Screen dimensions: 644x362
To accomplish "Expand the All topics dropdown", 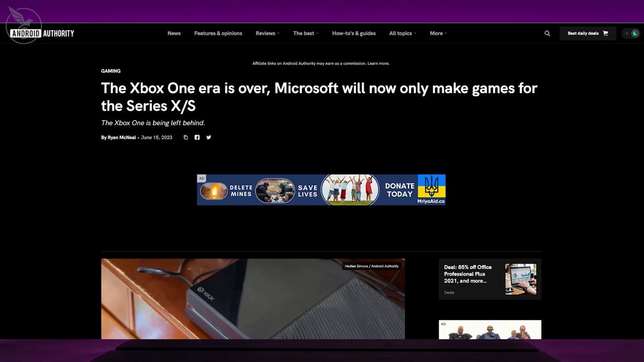I will point(403,33).
